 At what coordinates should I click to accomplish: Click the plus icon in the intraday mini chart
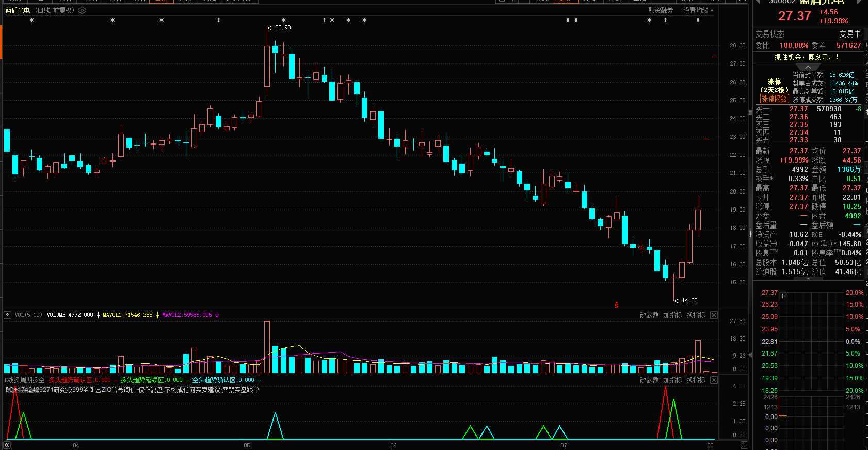click(x=783, y=296)
